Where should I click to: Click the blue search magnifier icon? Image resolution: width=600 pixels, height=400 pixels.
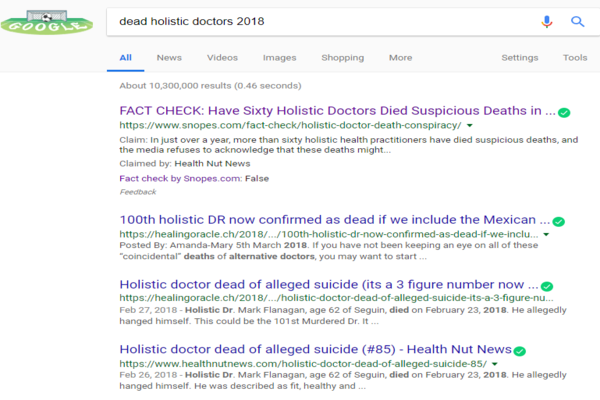[577, 21]
